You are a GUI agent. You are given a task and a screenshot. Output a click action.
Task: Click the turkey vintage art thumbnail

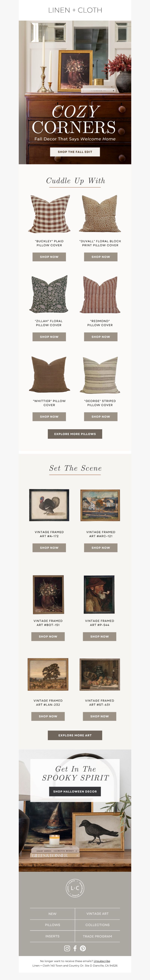pos(49,505)
